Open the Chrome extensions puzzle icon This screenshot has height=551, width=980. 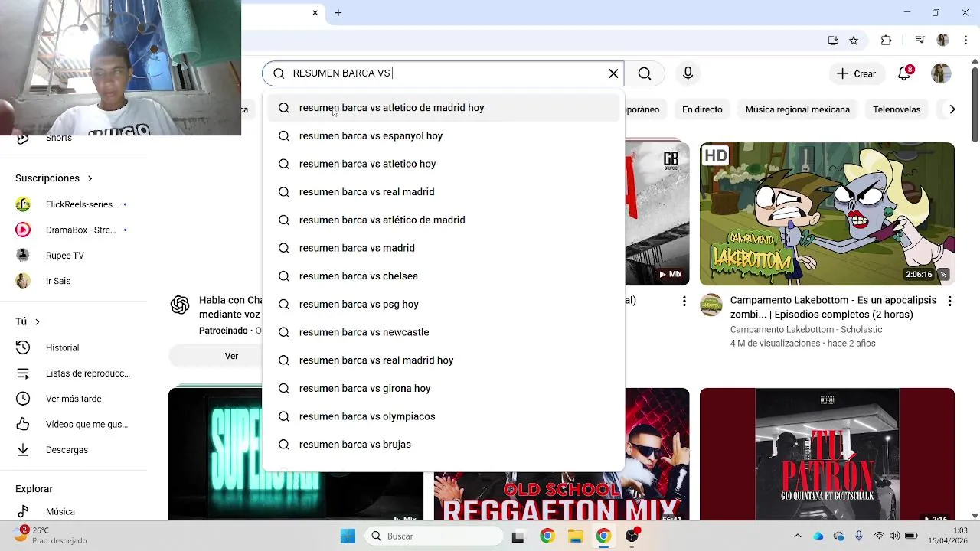(886, 41)
